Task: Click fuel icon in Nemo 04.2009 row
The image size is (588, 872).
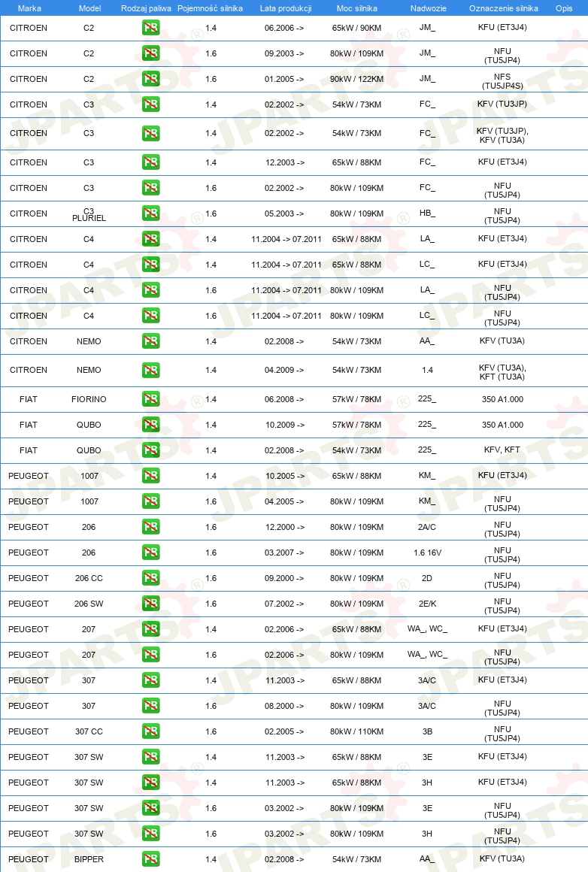Action: tap(150, 371)
